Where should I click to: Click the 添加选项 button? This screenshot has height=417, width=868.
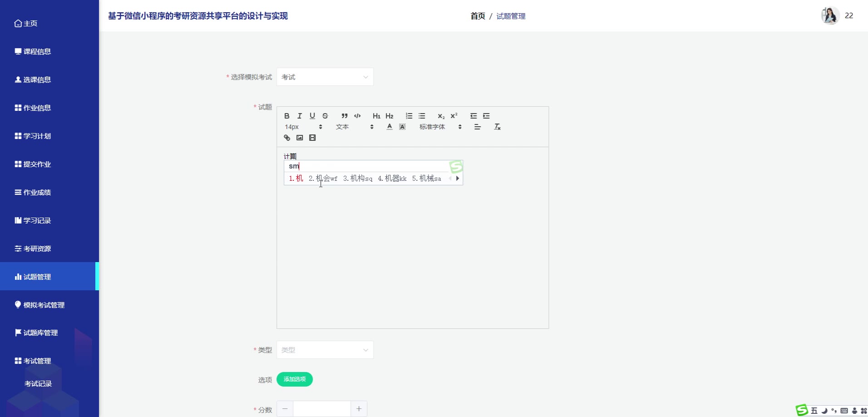tap(295, 379)
